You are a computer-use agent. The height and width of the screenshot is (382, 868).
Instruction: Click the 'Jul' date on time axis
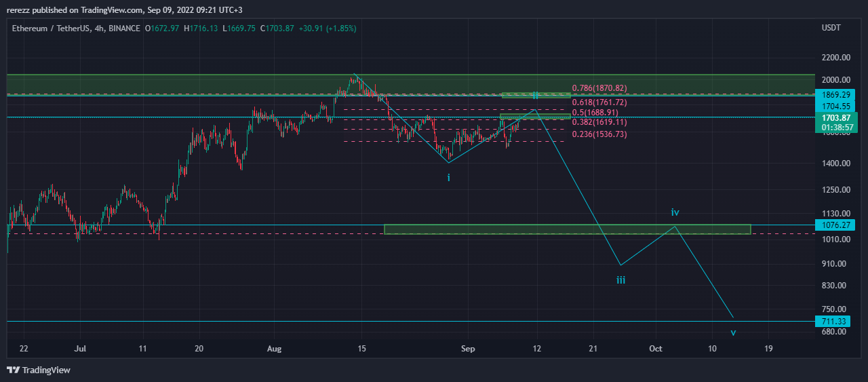81,348
